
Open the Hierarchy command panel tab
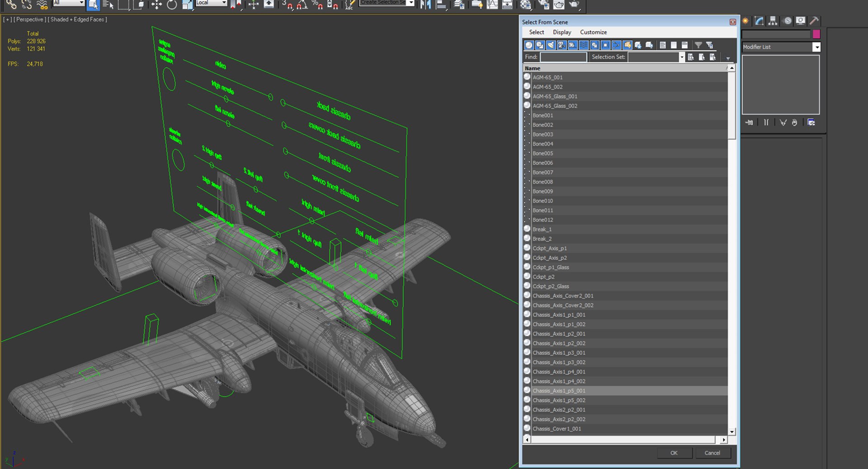[x=773, y=21]
